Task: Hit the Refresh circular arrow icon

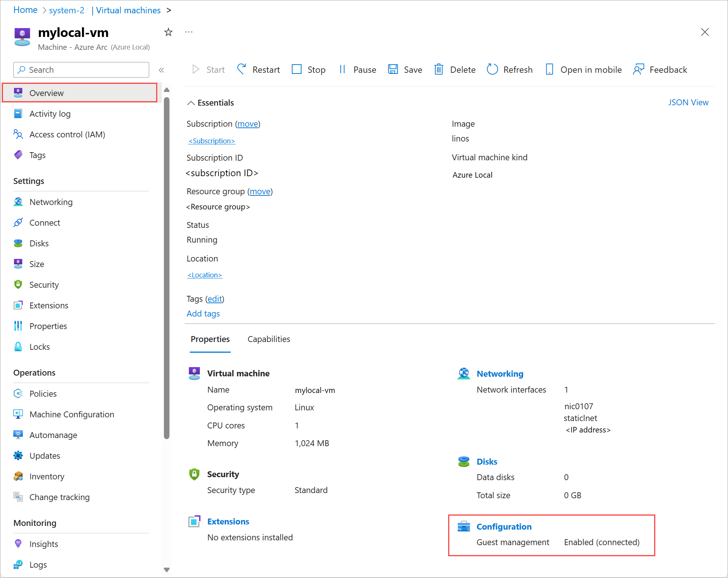Action: [x=492, y=69]
